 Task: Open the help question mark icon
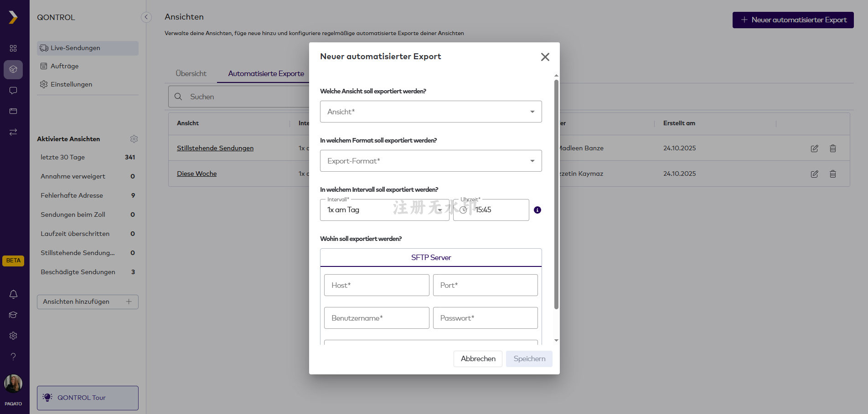click(13, 357)
